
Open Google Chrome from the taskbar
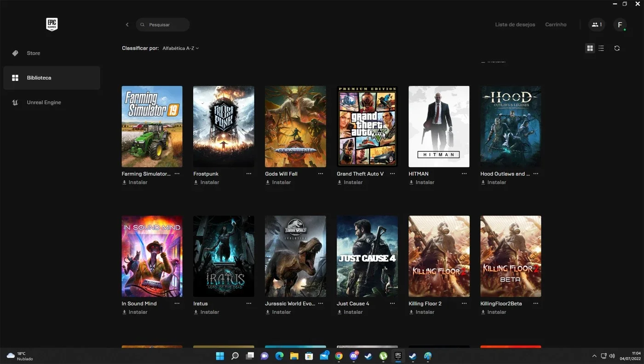[x=339, y=356]
